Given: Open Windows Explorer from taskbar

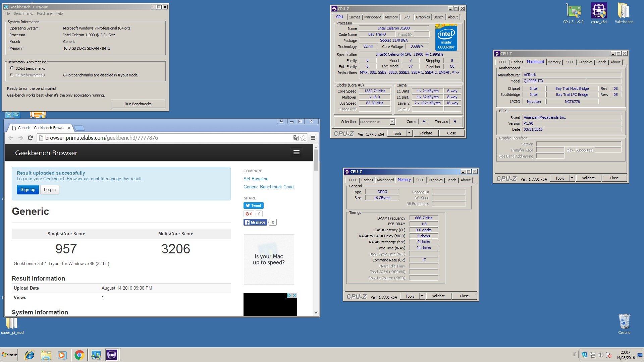Looking at the screenshot, I should pyautogui.click(x=46, y=355).
